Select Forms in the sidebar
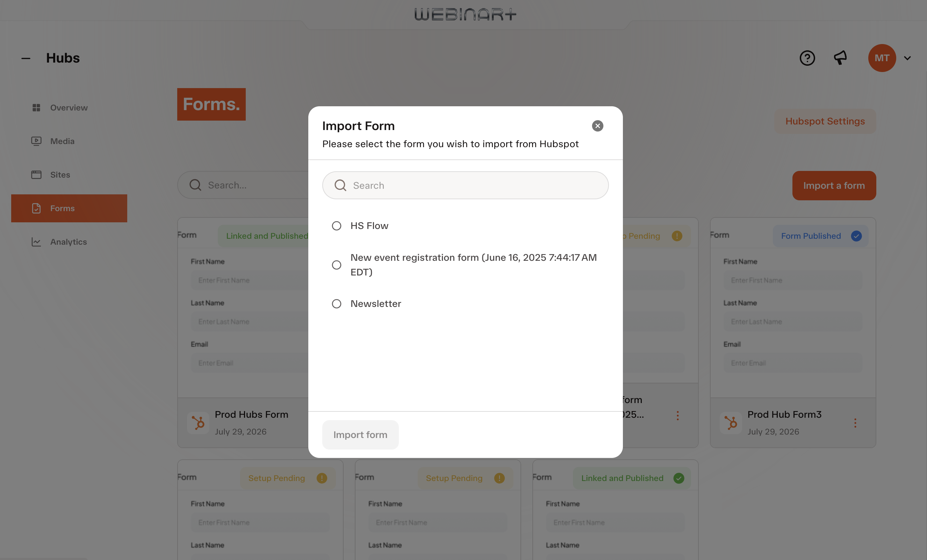Screen dimensions: 927x560 [69, 208]
